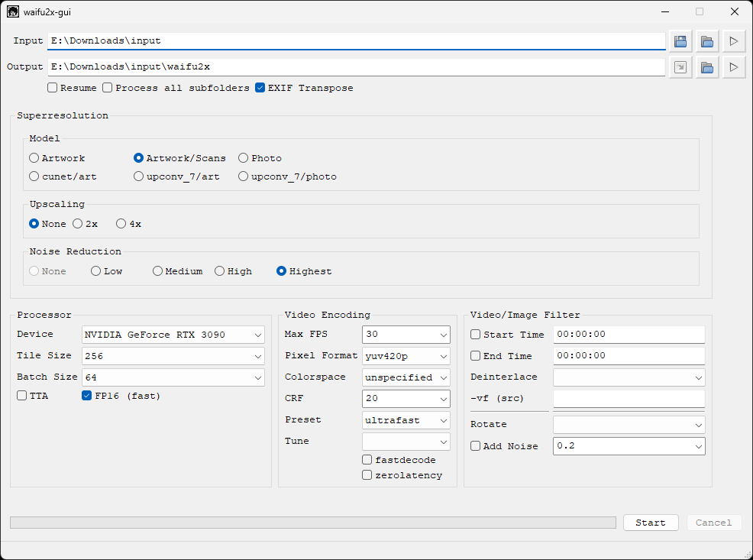Disable the FP16 (fast) checkbox
753x560 pixels.
tap(87, 396)
